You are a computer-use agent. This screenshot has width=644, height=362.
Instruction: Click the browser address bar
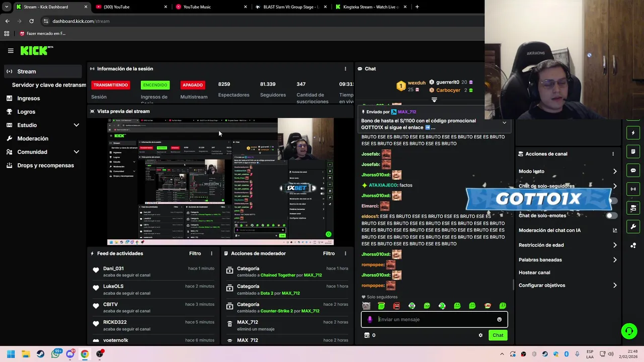tap(262, 21)
